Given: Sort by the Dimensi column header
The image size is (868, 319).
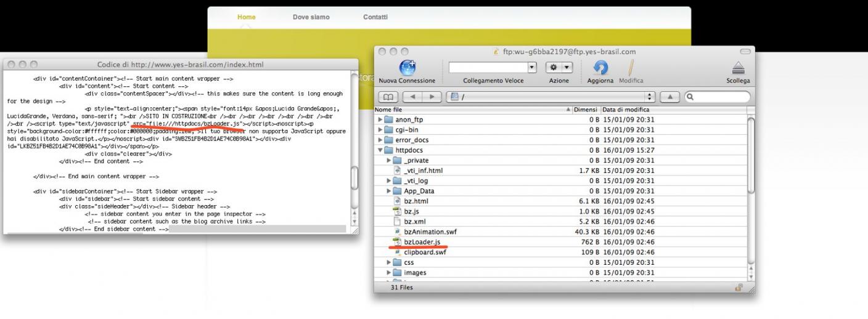Looking at the screenshot, I should coord(586,110).
